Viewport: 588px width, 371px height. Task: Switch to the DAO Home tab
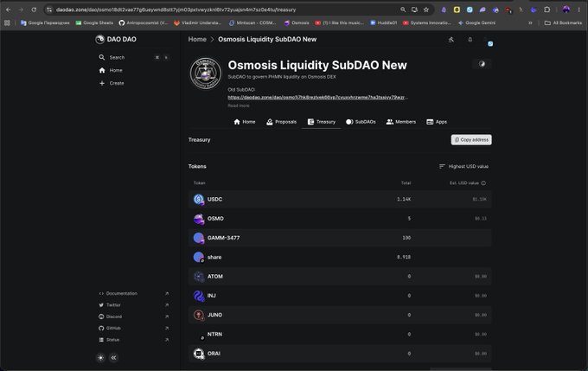coord(245,122)
